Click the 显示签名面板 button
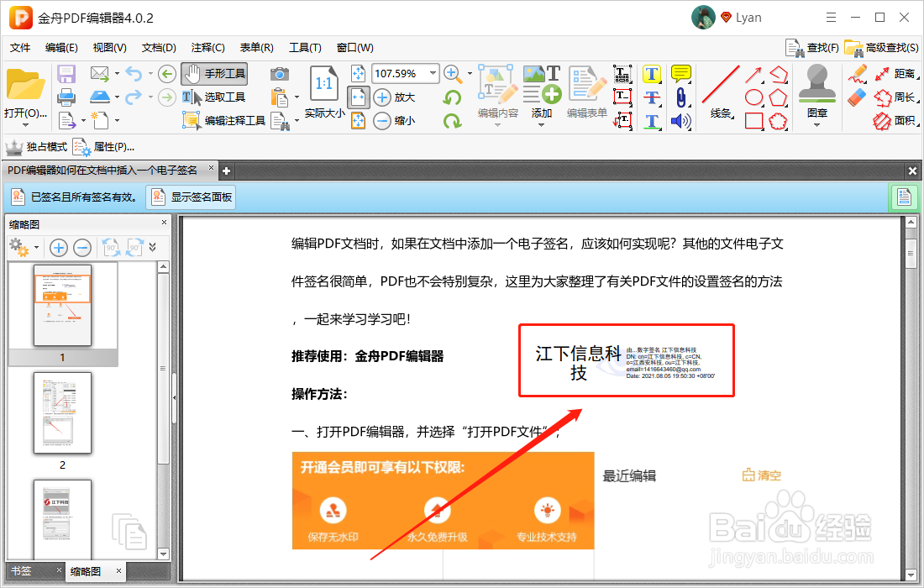Viewport: 924px width, 588px height. pos(191,197)
